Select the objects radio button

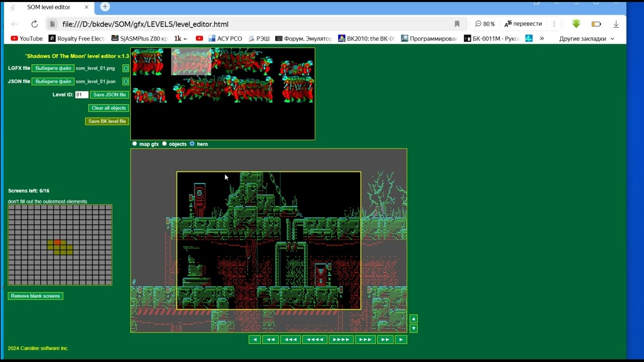[x=165, y=144]
